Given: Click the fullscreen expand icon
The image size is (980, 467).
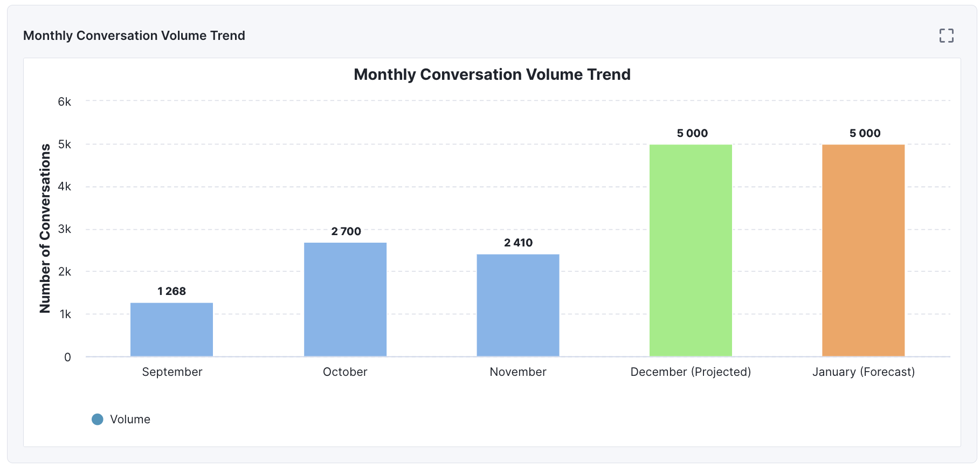Looking at the screenshot, I should point(947,36).
